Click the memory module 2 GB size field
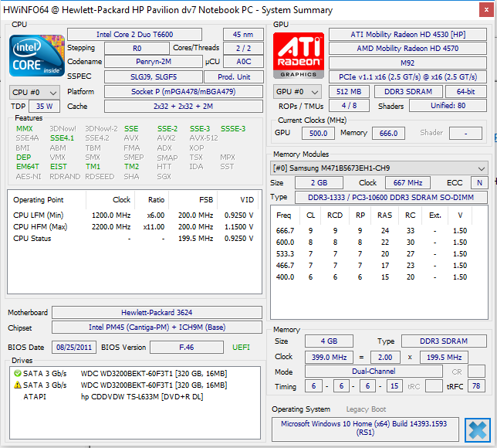Image resolution: width=497 pixels, height=448 pixels. point(319,183)
